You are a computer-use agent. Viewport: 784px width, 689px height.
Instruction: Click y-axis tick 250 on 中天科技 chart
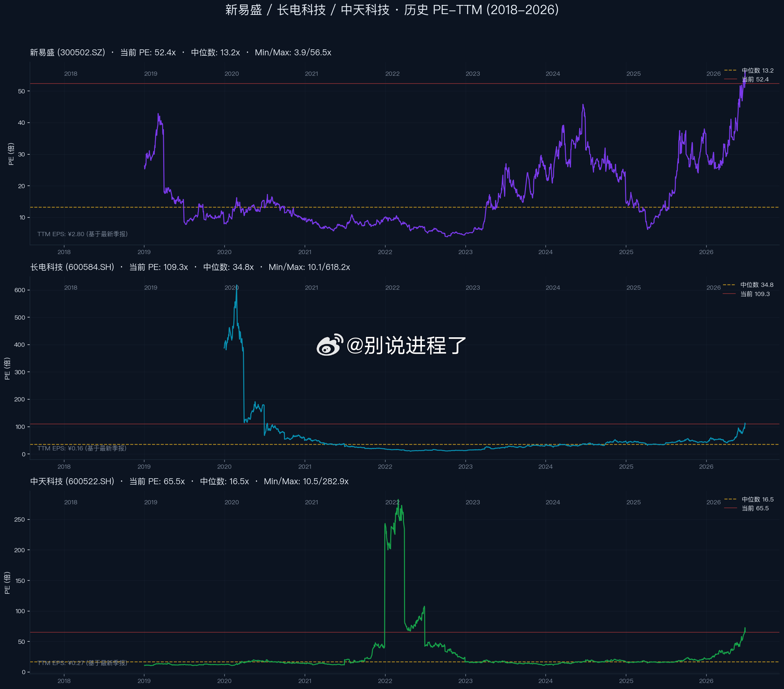pyautogui.click(x=19, y=520)
